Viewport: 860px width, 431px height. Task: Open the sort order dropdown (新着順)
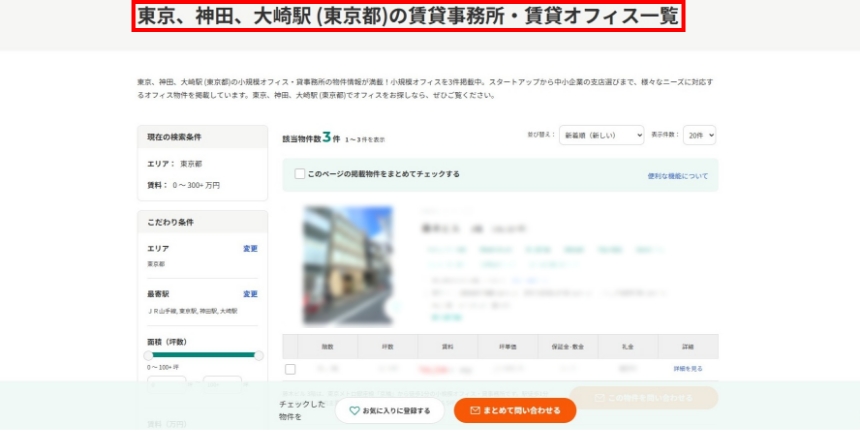click(600, 135)
